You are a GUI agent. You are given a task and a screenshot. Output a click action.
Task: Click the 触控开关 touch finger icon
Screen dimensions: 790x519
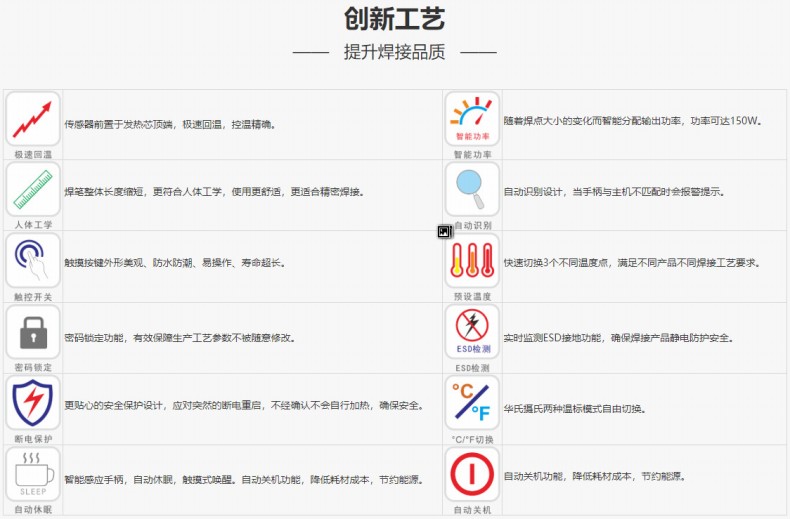pos(33,260)
